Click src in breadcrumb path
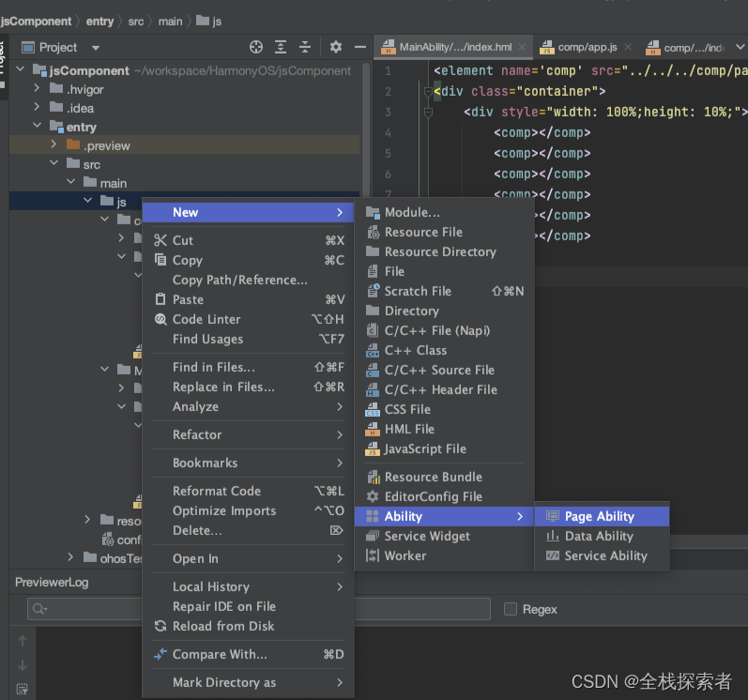Image resolution: width=748 pixels, height=700 pixels. coord(136,22)
